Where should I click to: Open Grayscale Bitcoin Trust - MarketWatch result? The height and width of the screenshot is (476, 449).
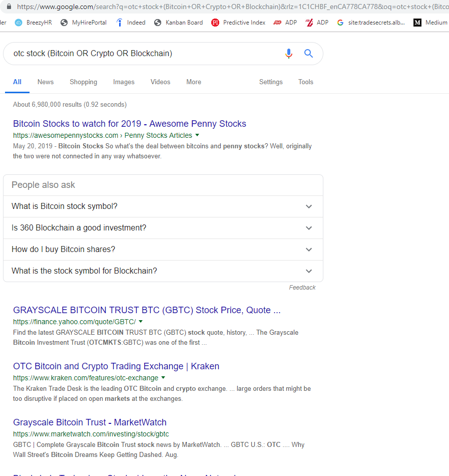[90, 422]
